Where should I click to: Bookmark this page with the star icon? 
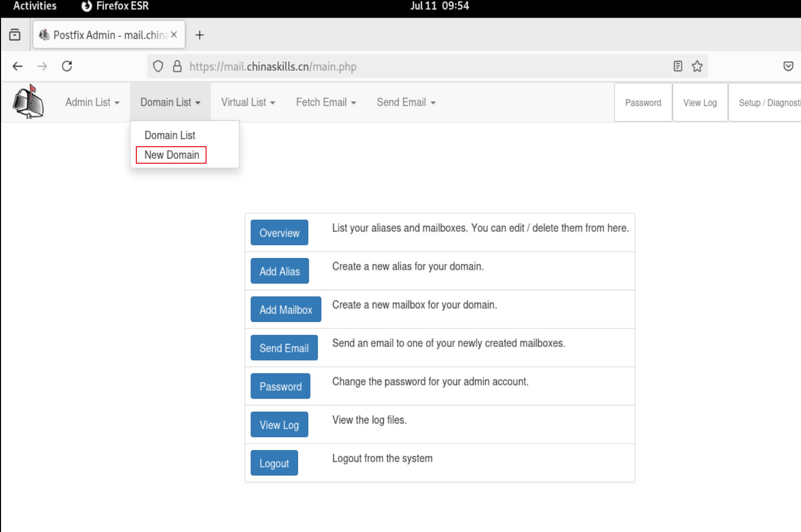click(x=697, y=66)
